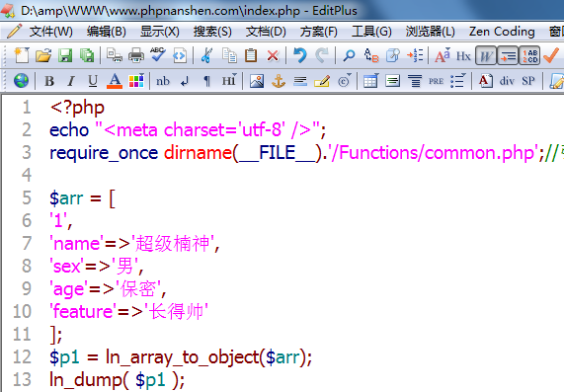Insert a line break tag icon
The height and width of the screenshot is (392, 564).
[x=185, y=82]
